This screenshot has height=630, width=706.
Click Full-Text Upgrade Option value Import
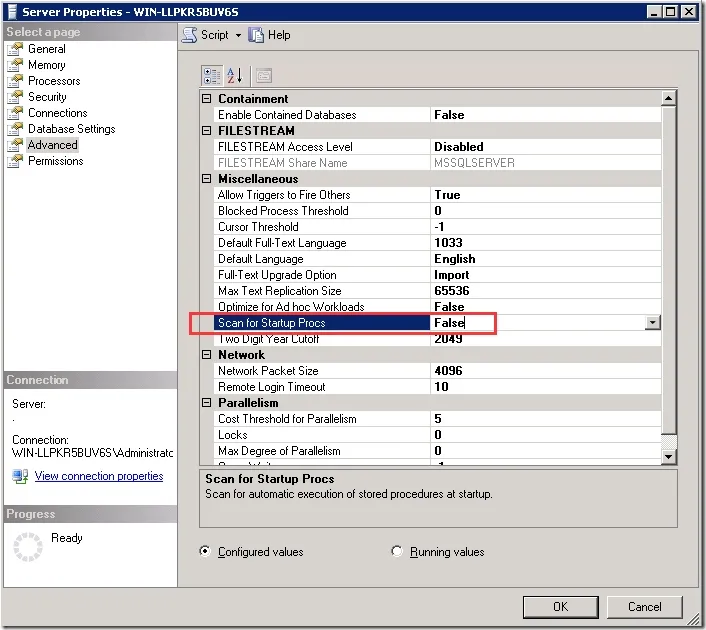(452, 275)
